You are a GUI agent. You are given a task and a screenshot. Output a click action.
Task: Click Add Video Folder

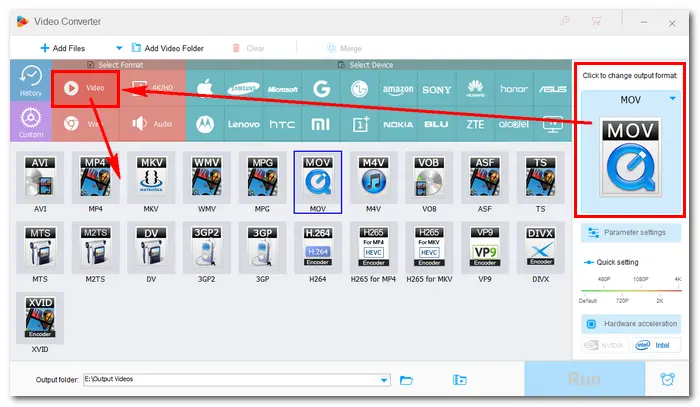tap(168, 48)
